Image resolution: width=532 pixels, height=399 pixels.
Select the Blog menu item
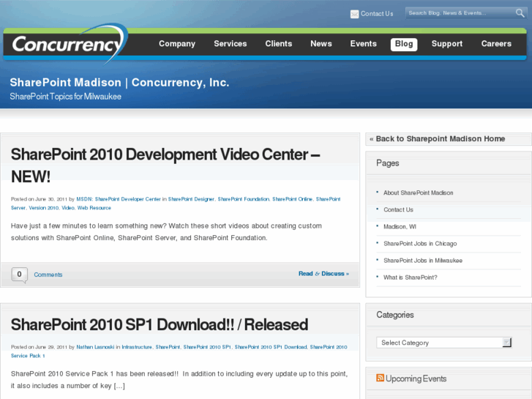[x=404, y=44]
